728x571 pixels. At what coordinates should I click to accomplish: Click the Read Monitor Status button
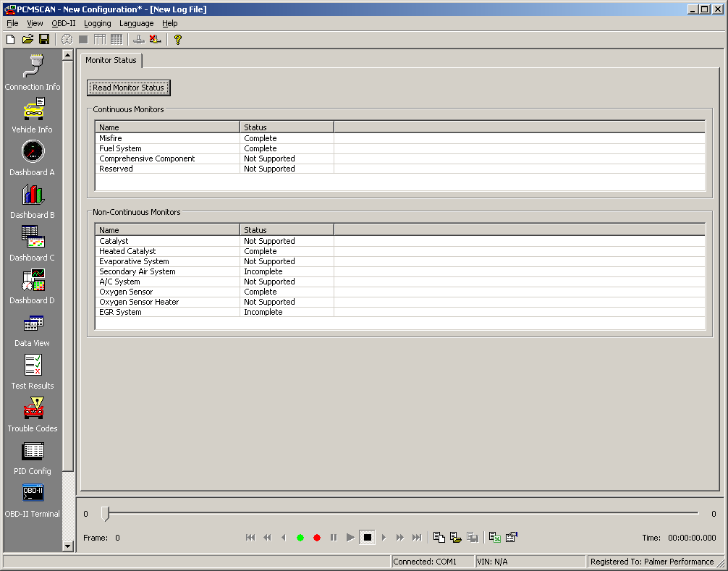point(129,88)
